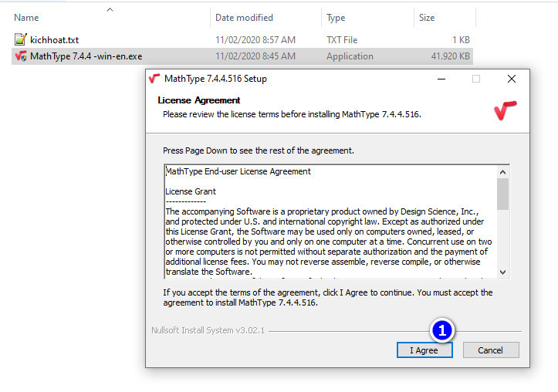The height and width of the screenshot is (392, 558).
Task: Click the I Agree button
Action: pos(423,350)
